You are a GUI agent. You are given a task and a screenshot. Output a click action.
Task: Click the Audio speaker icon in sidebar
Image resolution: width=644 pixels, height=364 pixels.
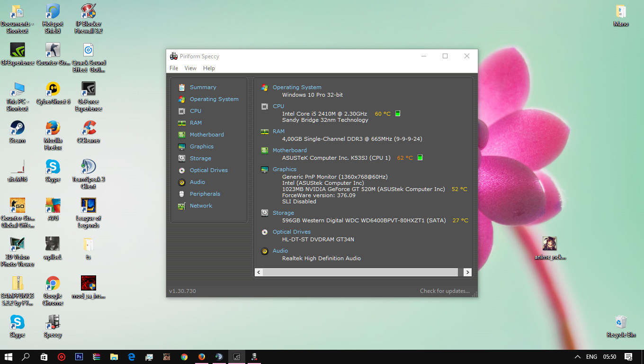tap(181, 182)
